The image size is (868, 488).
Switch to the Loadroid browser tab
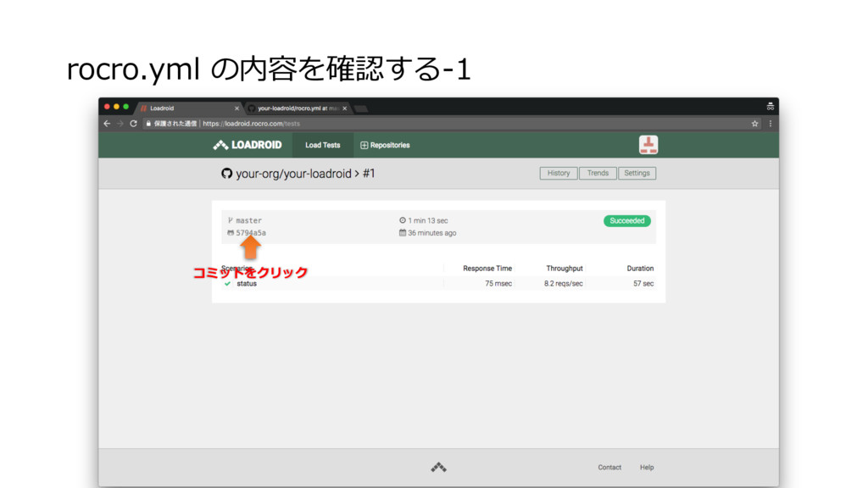pos(187,108)
